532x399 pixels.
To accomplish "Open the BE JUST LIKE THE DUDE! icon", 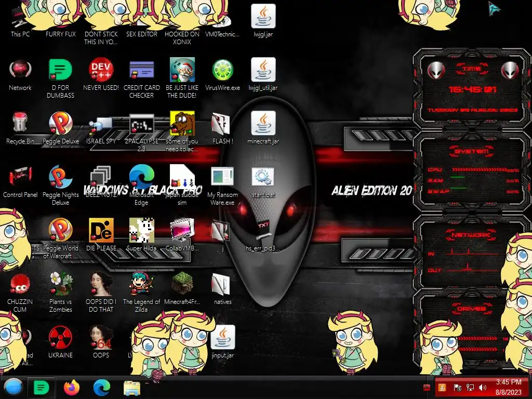I will pyautogui.click(x=182, y=70).
